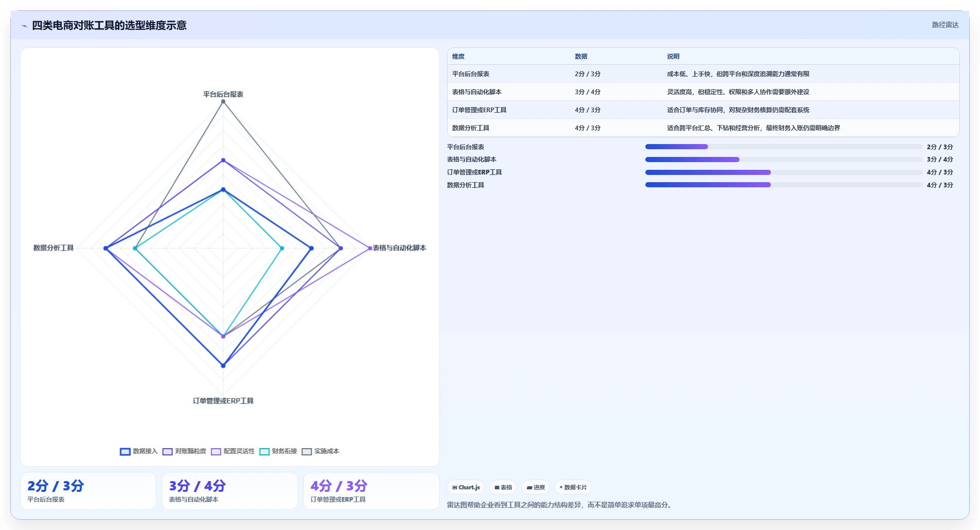Click the 数据卡片 tag
The image size is (980, 530).
[x=573, y=487]
